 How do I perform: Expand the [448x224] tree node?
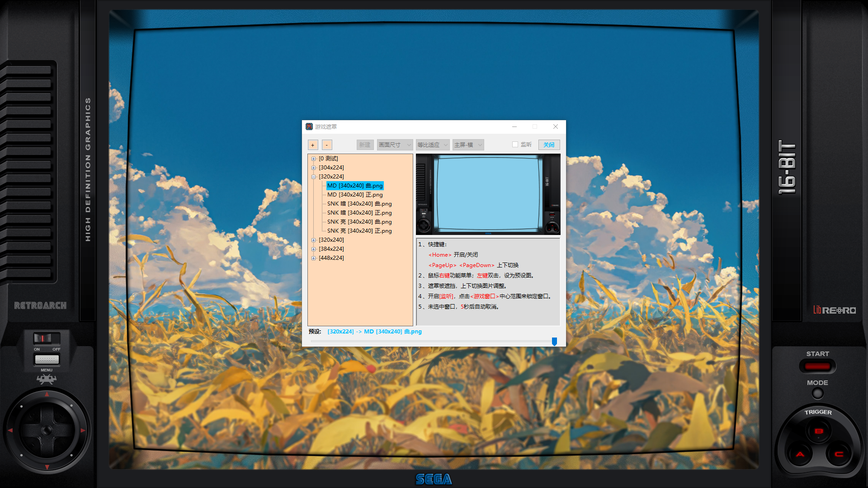coord(314,258)
